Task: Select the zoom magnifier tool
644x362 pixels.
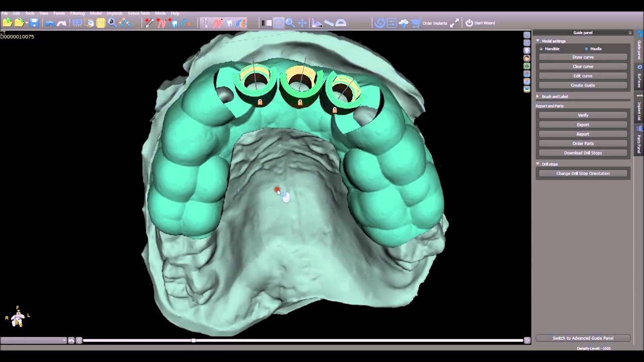Action: click(x=290, y=23)
